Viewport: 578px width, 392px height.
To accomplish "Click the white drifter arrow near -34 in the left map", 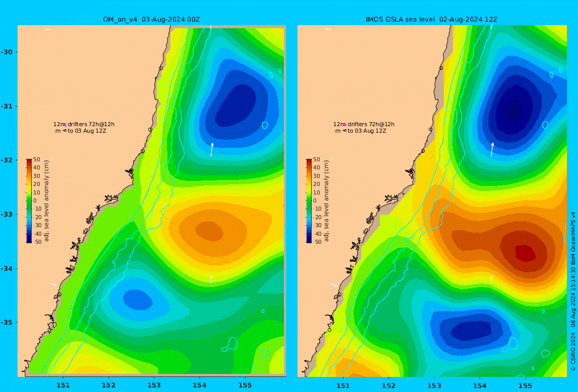I will [211, 279].
